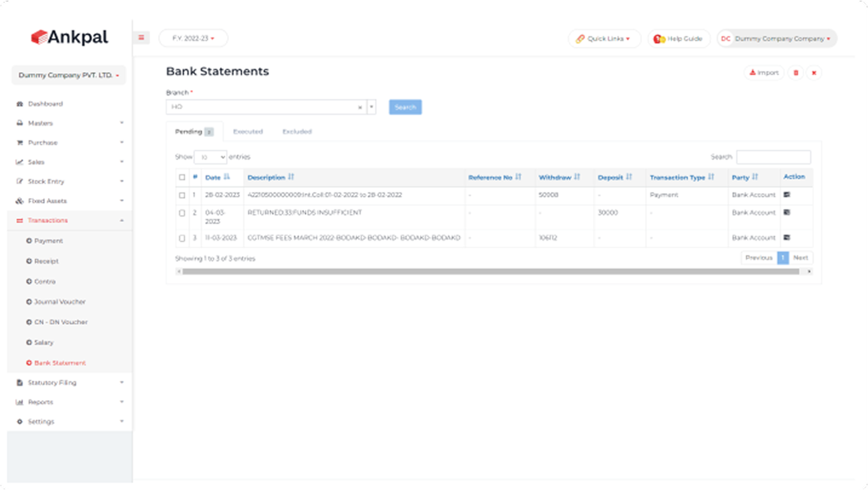The height and width of the screenshot is (490, 868).
Task: Click the hamburger menu toggle icon
Action: tap(141, 38)
